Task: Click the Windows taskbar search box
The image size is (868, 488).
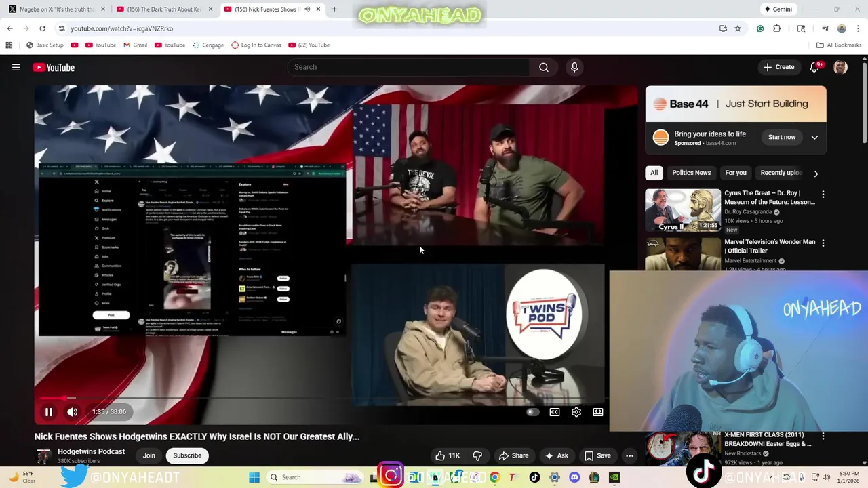Action: click(315, 477)
